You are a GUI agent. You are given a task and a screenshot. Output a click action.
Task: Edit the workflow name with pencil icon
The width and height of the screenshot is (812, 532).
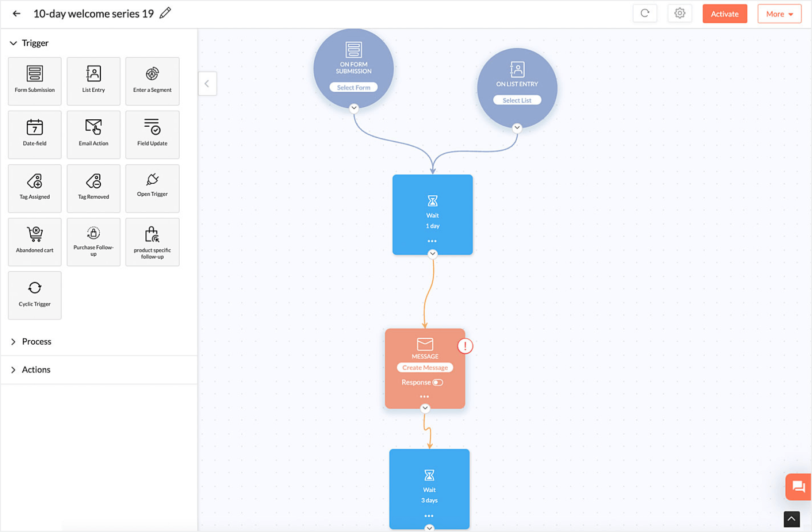[165, 13]
